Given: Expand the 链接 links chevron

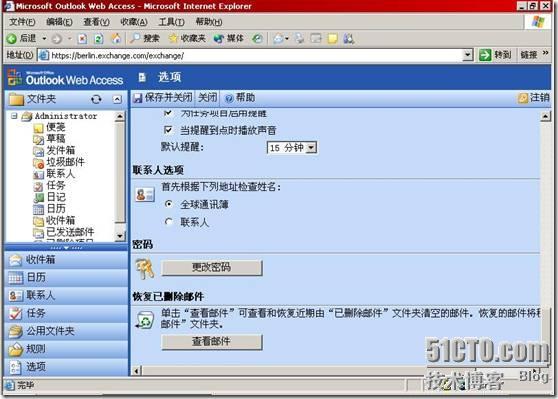Looking at the screenshot, I should coord(546,54).
